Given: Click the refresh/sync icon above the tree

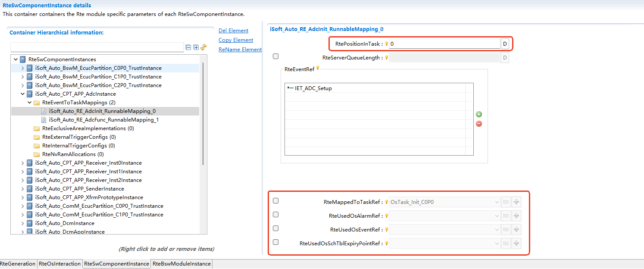Looking at the screenshot, I should (x=203, y=47).
